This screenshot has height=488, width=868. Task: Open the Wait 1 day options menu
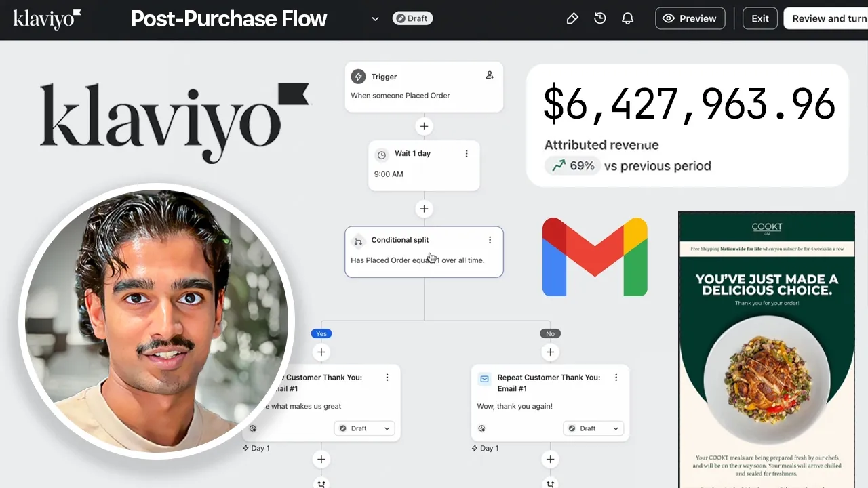[x=467, y=154]
